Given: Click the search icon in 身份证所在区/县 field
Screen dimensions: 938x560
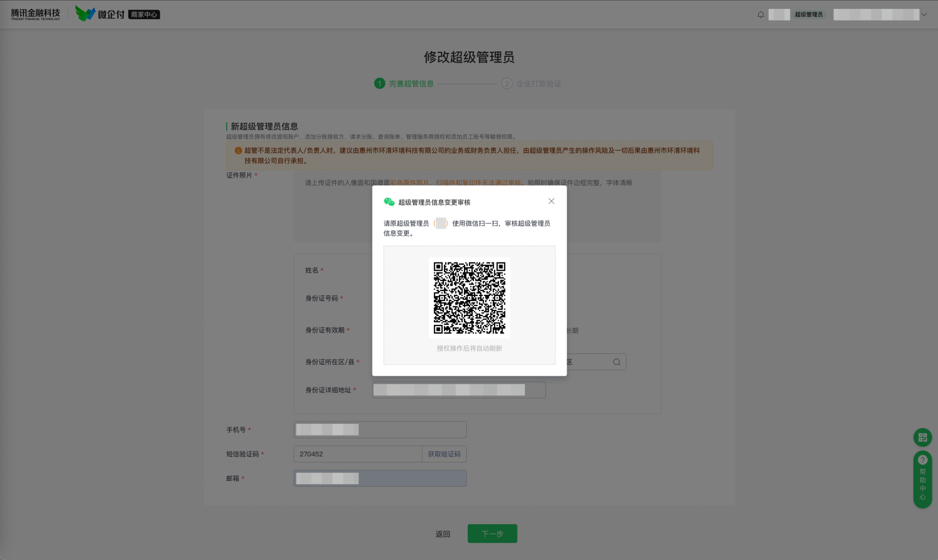Looking at the screenshot, I should 616,362.
